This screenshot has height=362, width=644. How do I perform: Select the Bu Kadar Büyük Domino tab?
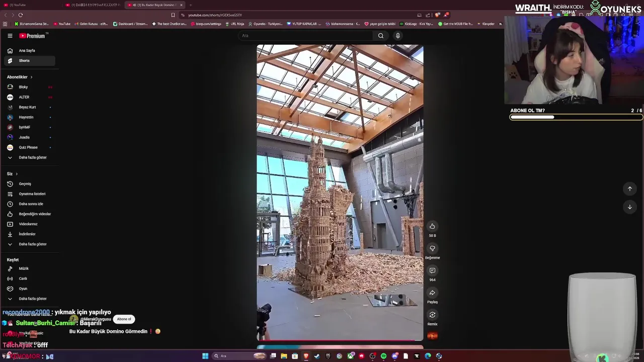tap(155, 5)
